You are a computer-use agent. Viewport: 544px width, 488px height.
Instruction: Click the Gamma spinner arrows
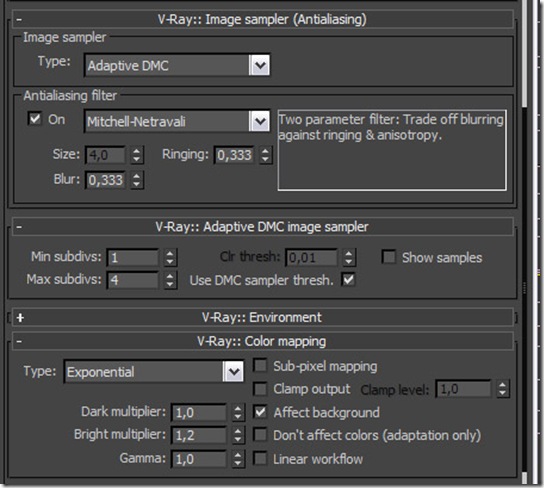point(238,459)
